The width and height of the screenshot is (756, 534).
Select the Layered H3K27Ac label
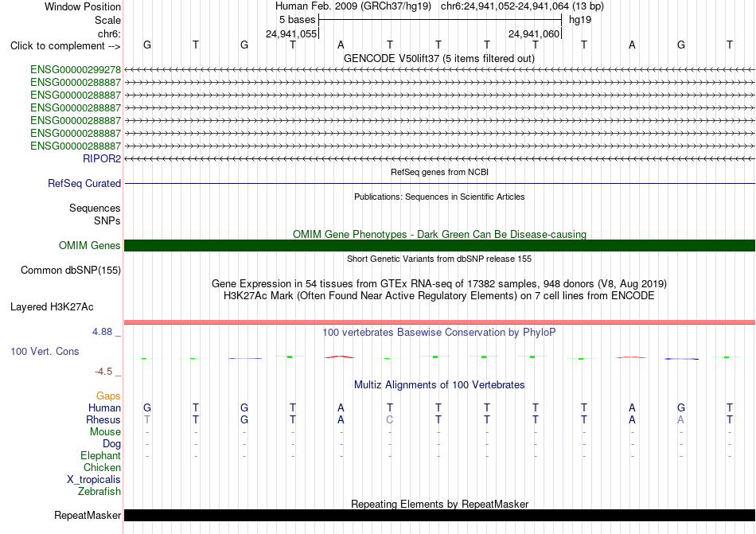(x=52, y=307)
